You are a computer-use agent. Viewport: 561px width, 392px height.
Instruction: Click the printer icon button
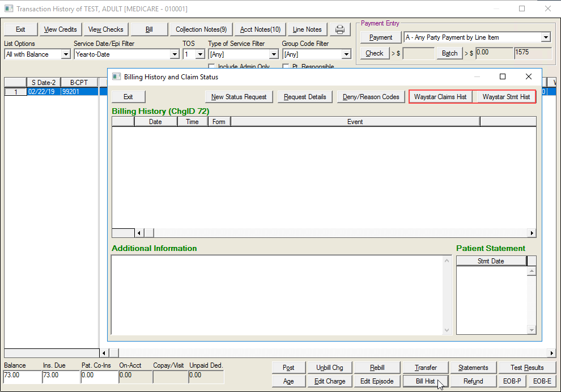point(340,29)
